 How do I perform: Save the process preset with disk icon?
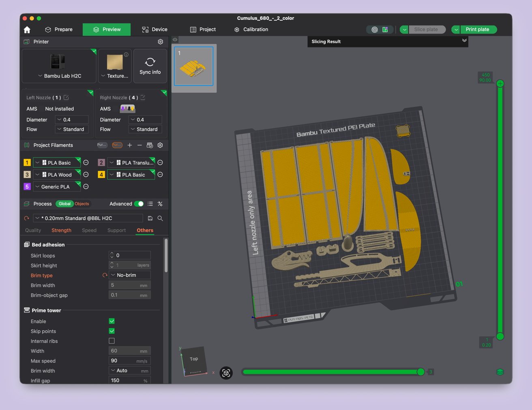(x=150, y=218)
